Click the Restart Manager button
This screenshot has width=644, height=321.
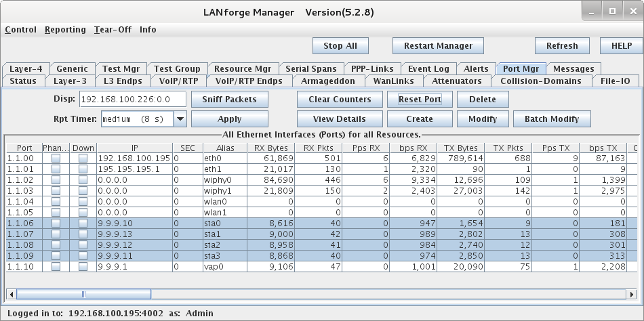(x=438, y=46)
